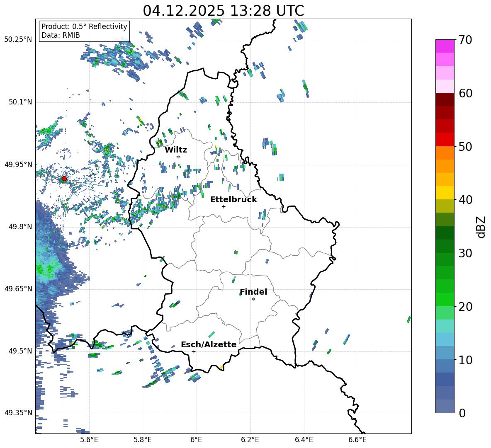Click the green 20 dBZ colorbar segment

pos(445,299)
